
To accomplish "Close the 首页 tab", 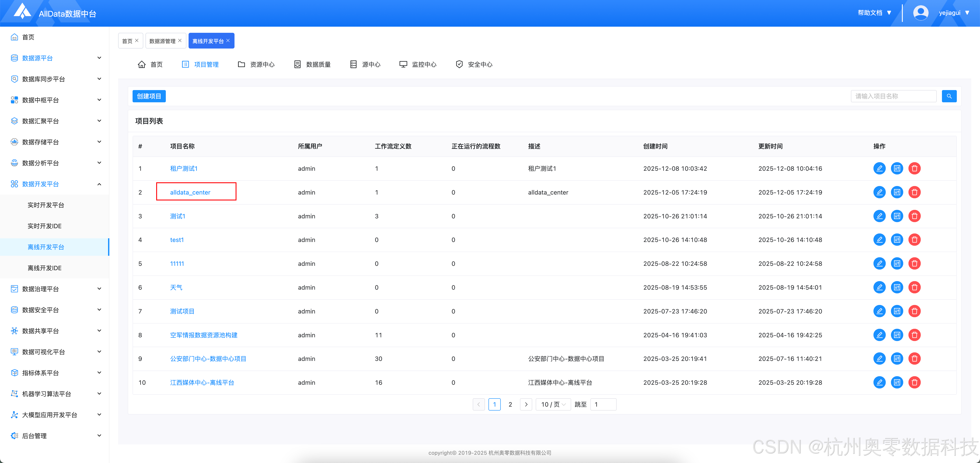I will tap(137, 41).
